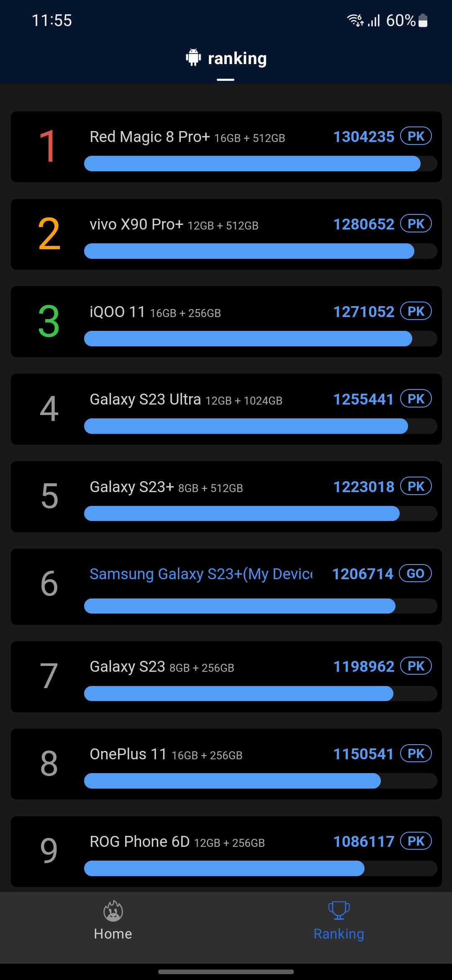452x980 pixels.
Task: Select the ranking tab at top
Action: 237,59
